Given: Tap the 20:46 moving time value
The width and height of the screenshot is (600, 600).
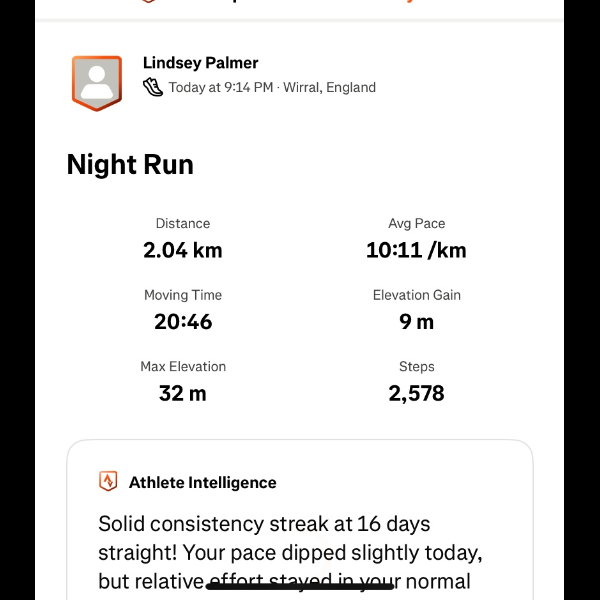Looking at the screenshot, I should (x=183, y=322).
